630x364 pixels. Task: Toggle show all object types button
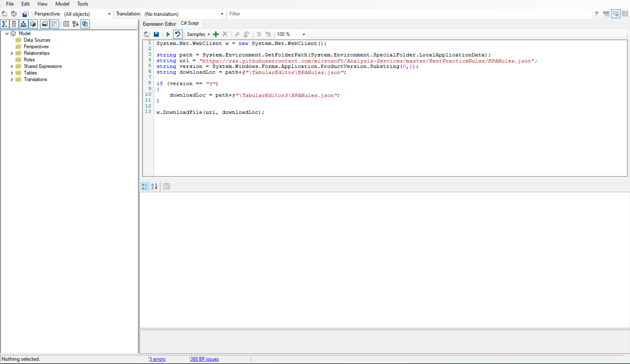pyautogui.click(x=85, y=24)
